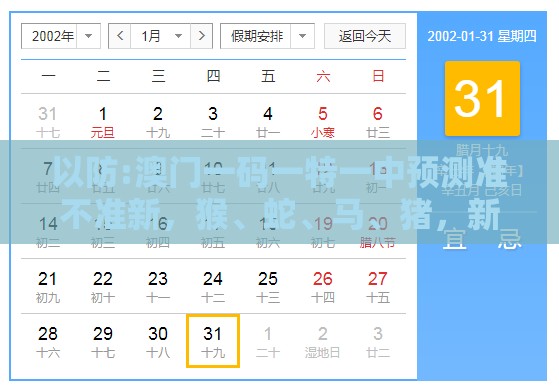
Task: Open the 1月 month dropdown
Action: [x=161, y=36]
